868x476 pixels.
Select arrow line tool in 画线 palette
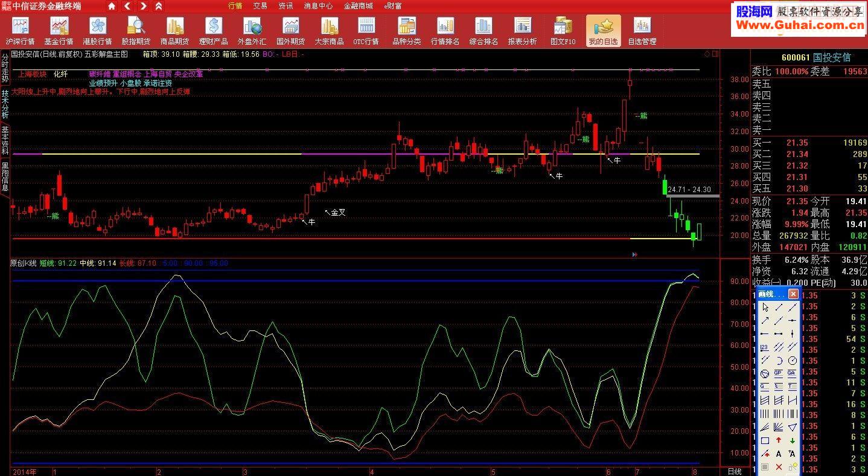coord(765,320)
